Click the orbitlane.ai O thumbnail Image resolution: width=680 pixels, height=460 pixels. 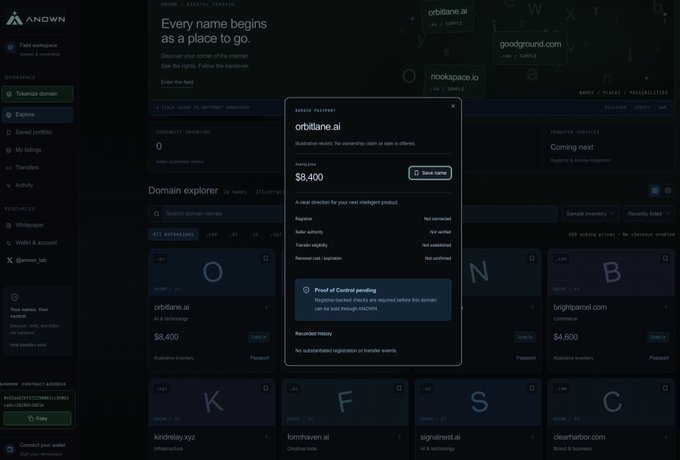[212, 273]
